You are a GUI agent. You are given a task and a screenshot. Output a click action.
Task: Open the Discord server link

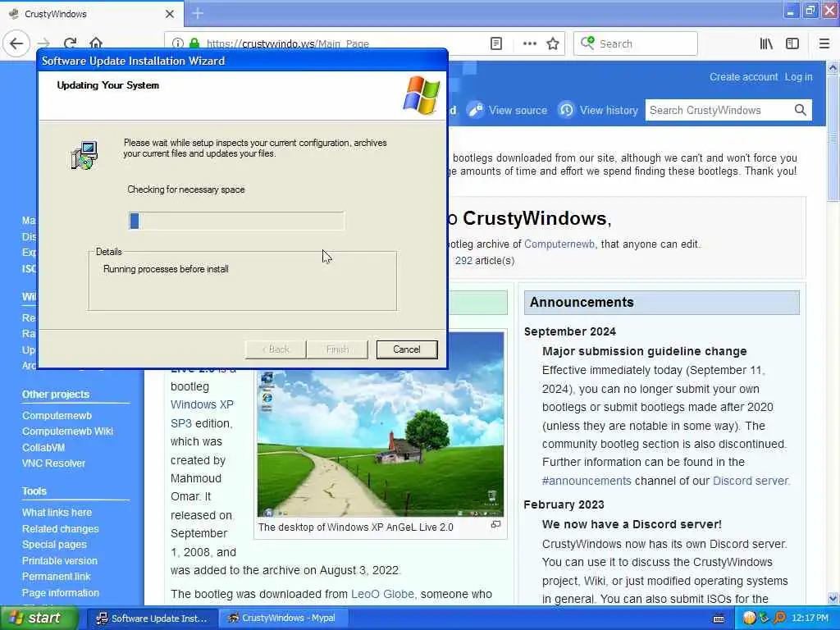pos(751,481)
